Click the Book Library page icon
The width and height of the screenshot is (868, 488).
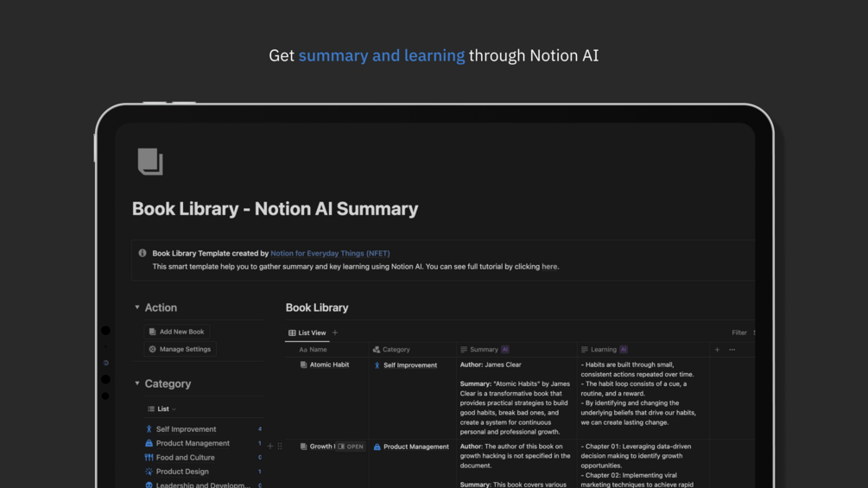pyautogui.click(x=150, y=162)
